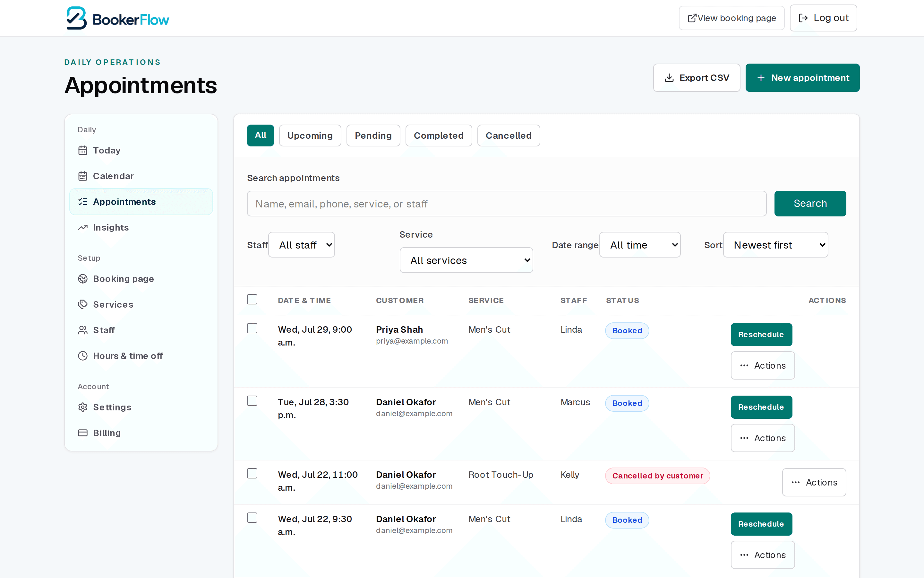Switch to the Cancelled tab
Image resolution: width=924 pixels, height=578 pixels.
[508, 135]
